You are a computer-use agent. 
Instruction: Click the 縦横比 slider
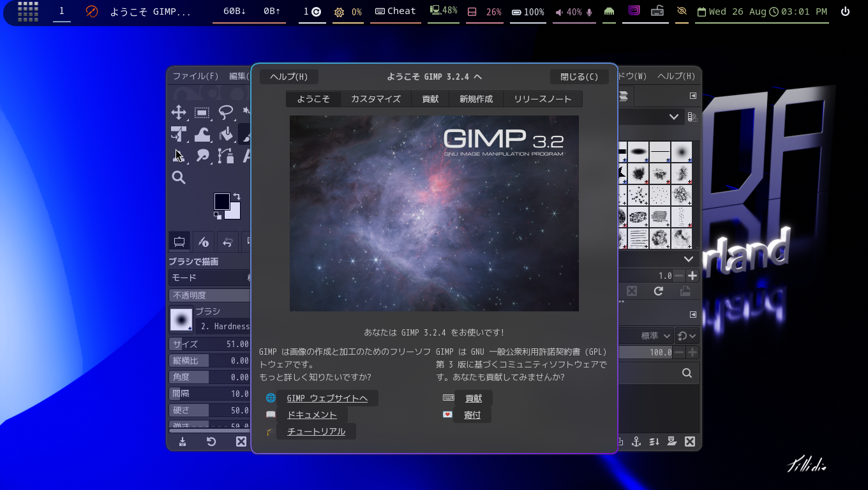(210, 360)
